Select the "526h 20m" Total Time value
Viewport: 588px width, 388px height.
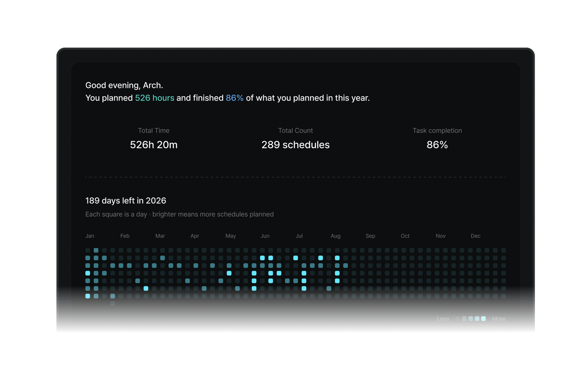pos(154,145)
